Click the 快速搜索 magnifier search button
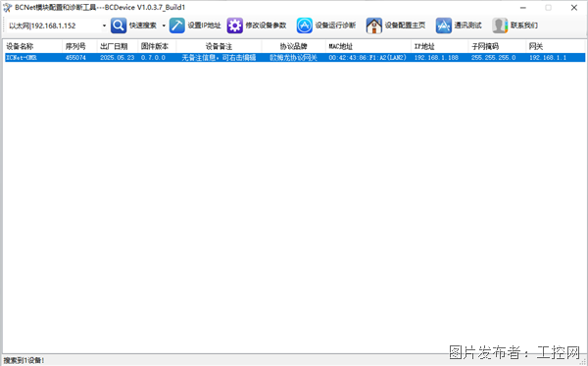 (133, 26)
